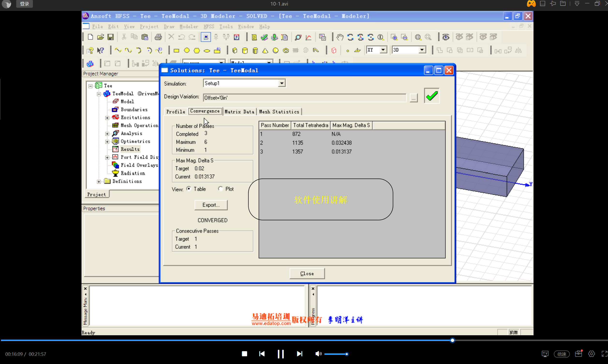This screenshot has height=364, width=608.
Task: Click the Copy toolbar icon
Action: (x=134, y=37)
